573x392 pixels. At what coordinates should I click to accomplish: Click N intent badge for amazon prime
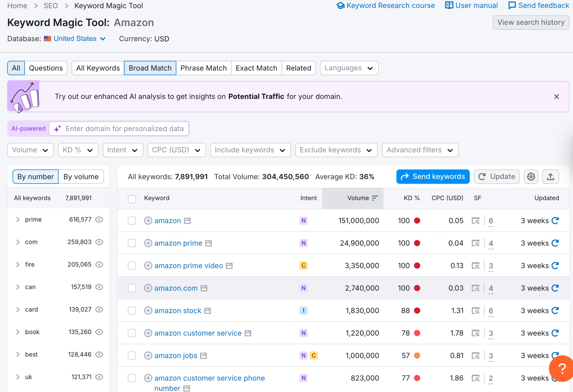click(x=304, y=243)
